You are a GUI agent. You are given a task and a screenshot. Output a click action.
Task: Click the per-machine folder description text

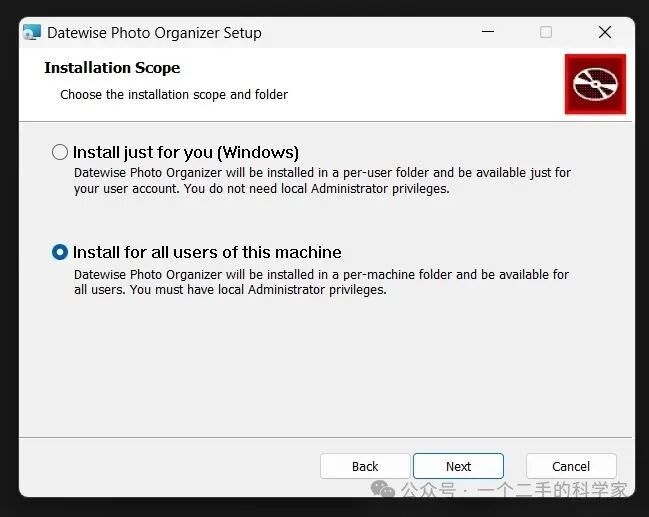(322, 282)
